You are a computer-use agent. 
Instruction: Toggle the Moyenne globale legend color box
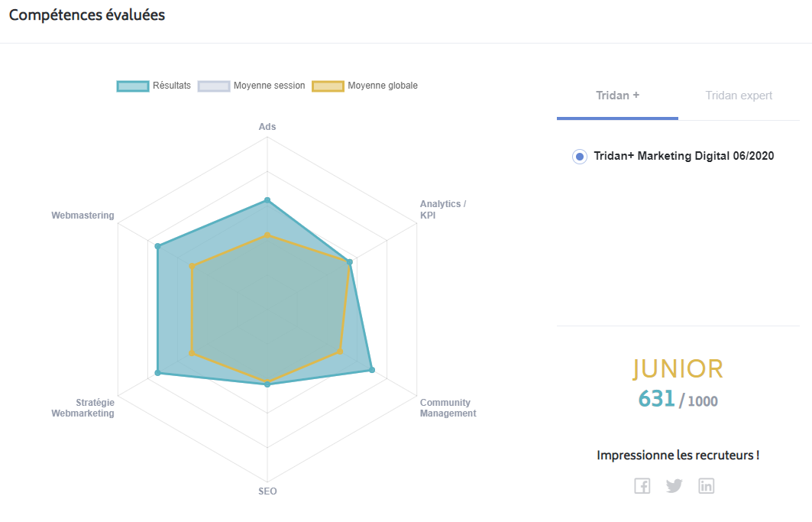pos(328,86)
